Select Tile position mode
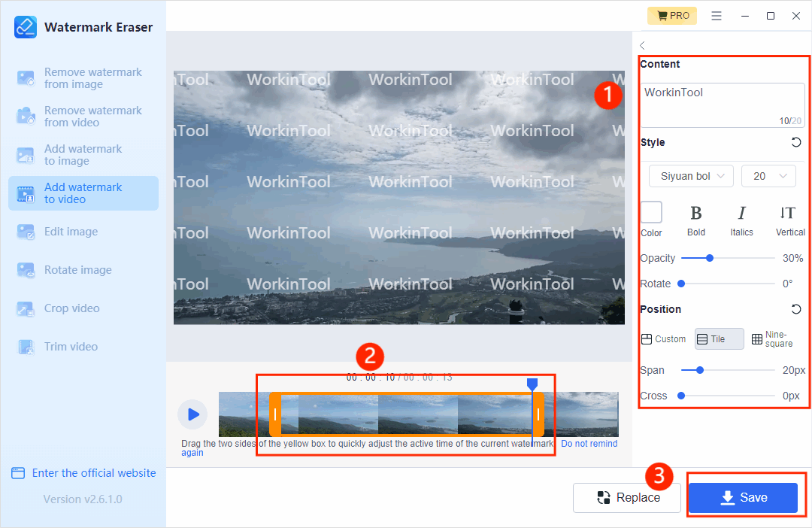This screenshot has height=528, width=812. click(x=719, y=339)
